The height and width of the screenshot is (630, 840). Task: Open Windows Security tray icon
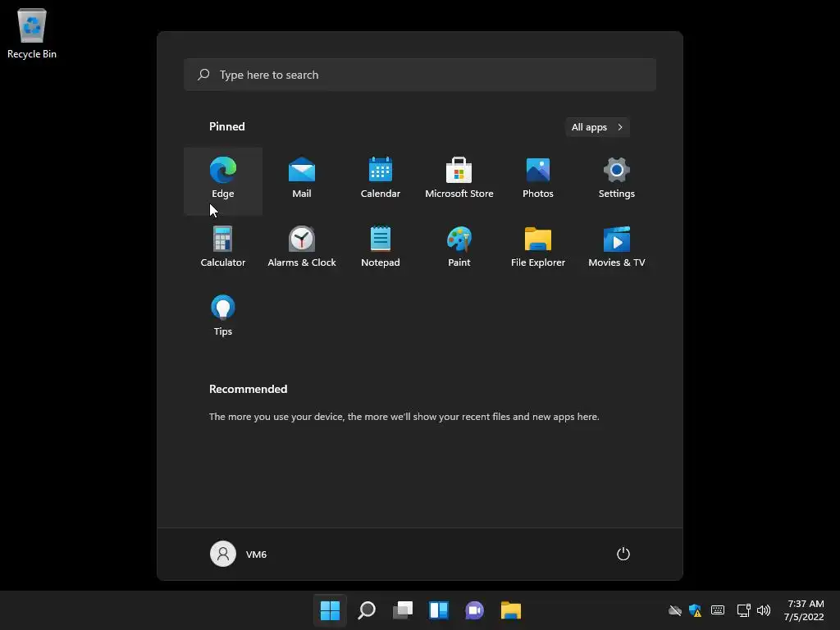click(696, 610)
